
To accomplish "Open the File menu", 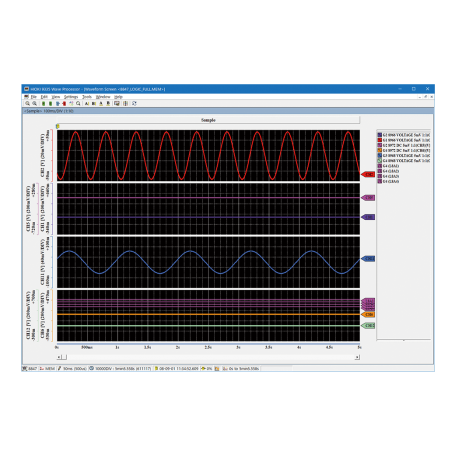I will pyautogui.click(x=34, y=97).
